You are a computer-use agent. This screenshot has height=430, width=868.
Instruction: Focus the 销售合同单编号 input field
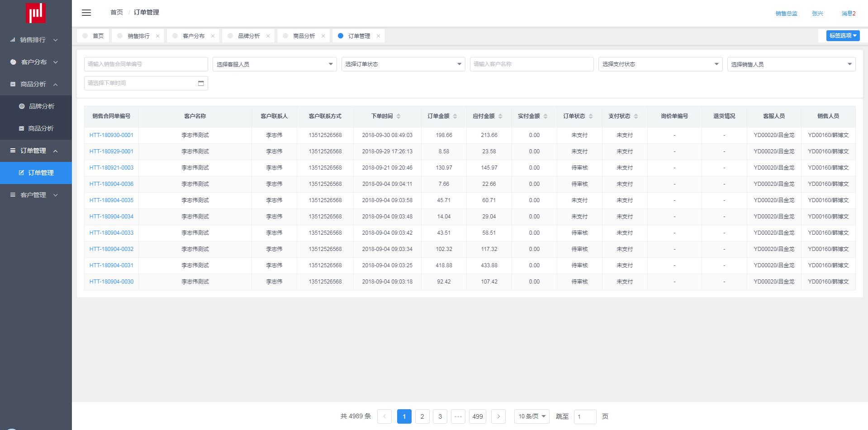coord(146,64)
